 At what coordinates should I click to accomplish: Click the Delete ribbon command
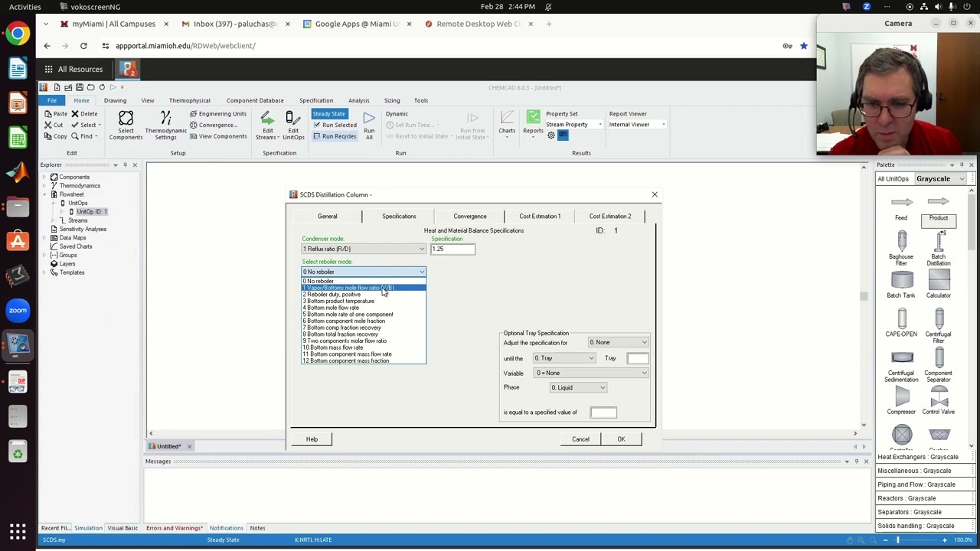[84, 114]
